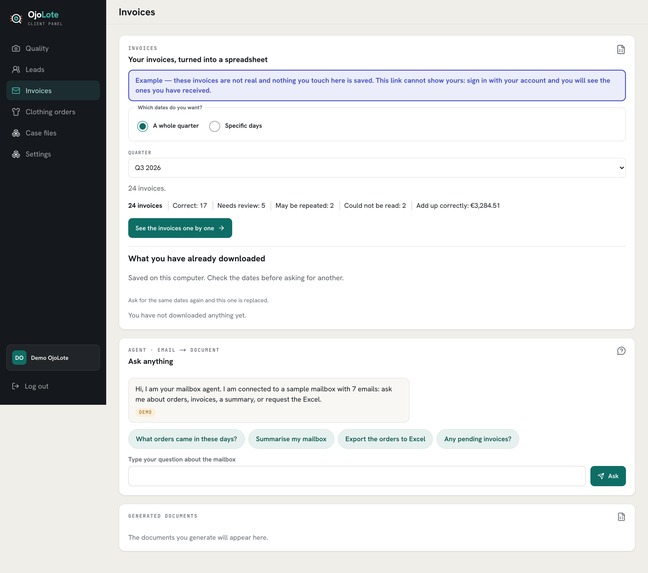648x573 pixels.
Task: Click the Example notice banner text
Action: (x=372, y=86)
